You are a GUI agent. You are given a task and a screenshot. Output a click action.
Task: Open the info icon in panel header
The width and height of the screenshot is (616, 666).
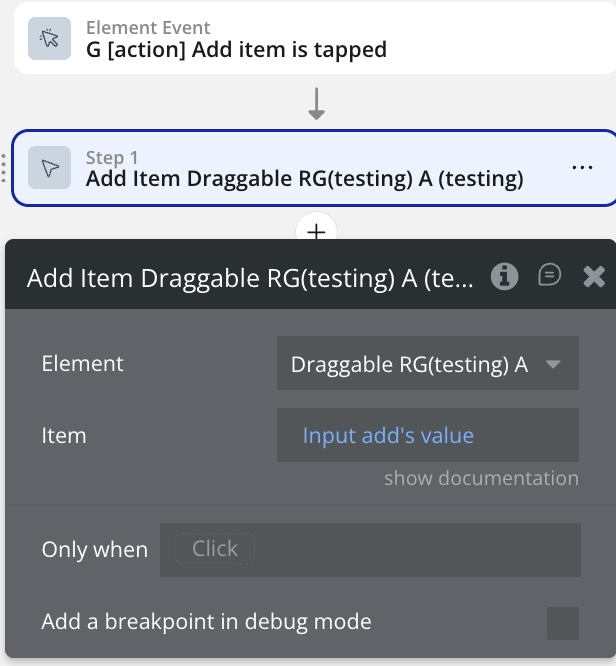coord(504,276)
